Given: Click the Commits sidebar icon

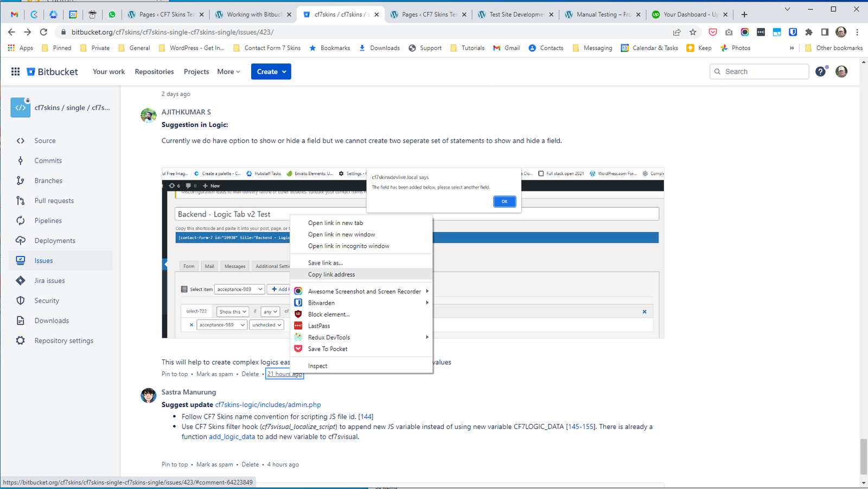Looking at the screenshot, I should pyautogui.click(x=21, y=160).
